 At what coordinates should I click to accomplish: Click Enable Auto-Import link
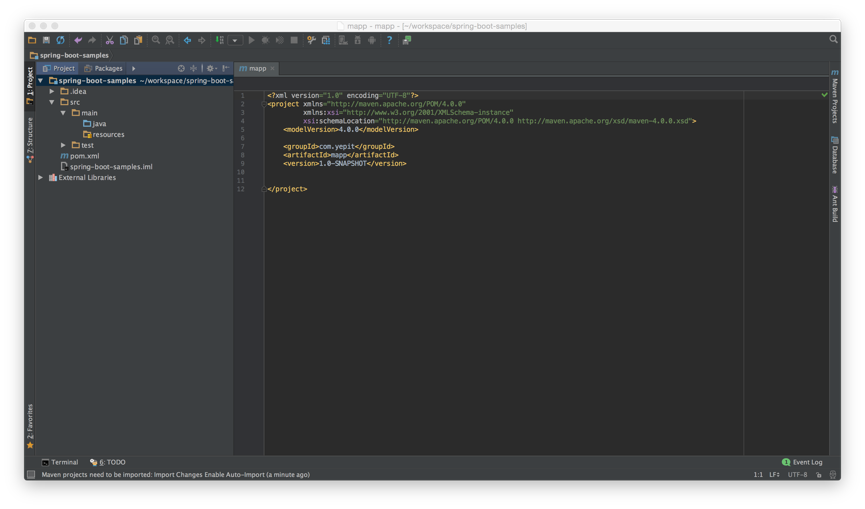pyautogui.click(x=234, y=474)
